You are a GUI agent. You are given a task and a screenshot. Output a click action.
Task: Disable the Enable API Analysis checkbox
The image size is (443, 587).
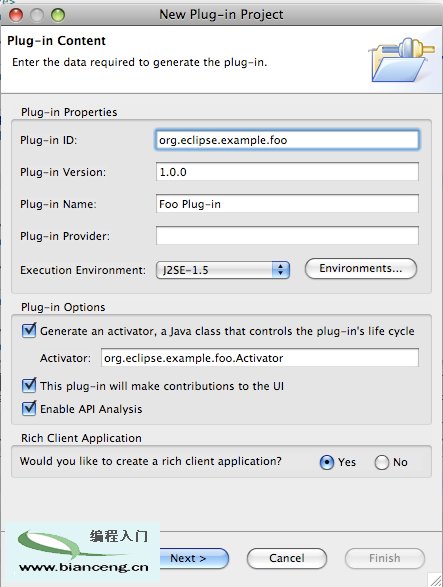[29, 408]
